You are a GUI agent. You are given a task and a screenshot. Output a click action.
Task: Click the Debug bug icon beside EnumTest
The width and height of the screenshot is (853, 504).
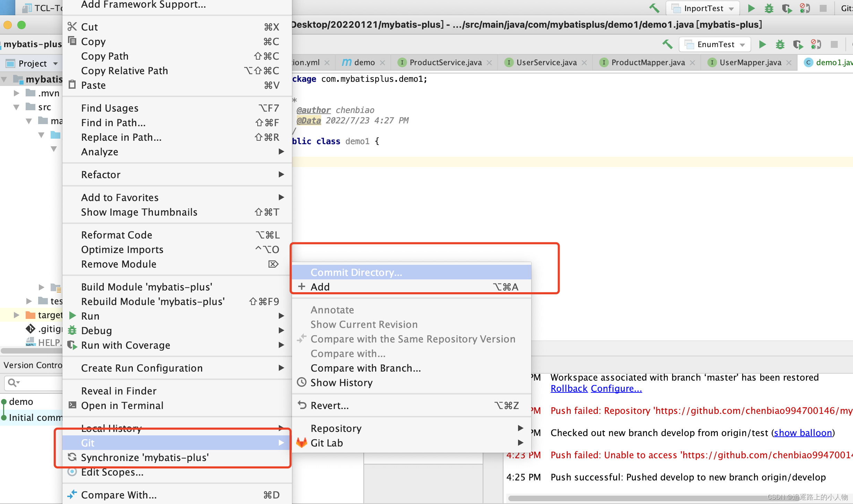click(780, 44)
